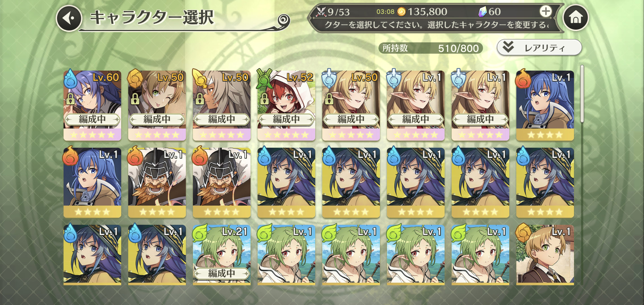Tap the scrolling instruction message banner

click(436, 25)
